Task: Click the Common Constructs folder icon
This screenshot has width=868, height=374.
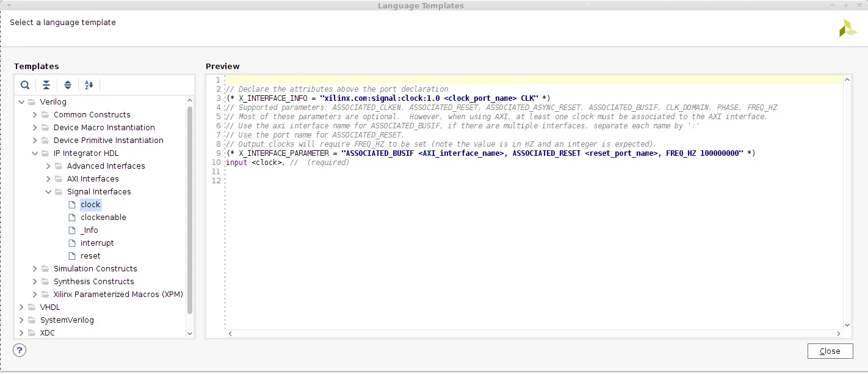Action: pos(45,115)
